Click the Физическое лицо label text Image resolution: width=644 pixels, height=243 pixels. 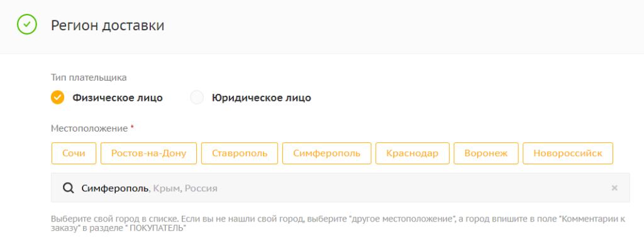118,98
